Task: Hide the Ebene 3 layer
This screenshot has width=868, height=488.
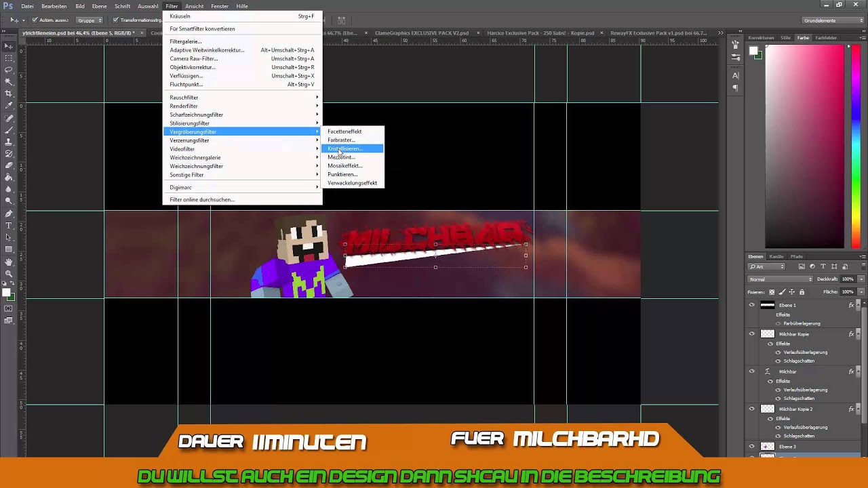Action: (751, 446)
